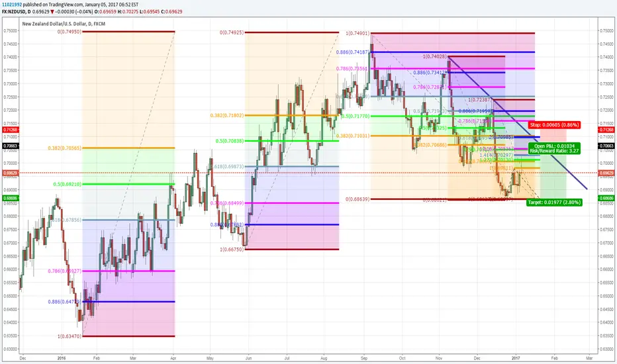Click the Stop: 0.00605 (0.86%) label
This screenshot has width=617, height=364.
[x=554, y=125]
